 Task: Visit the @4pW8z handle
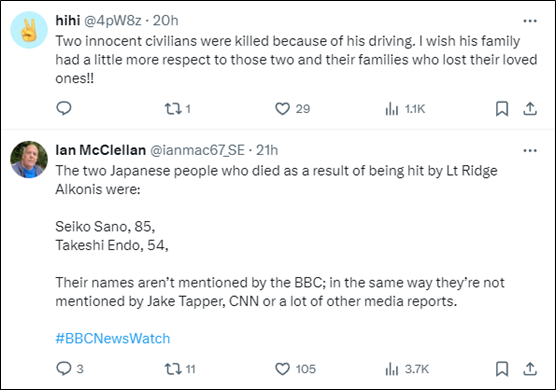point(113,21)
